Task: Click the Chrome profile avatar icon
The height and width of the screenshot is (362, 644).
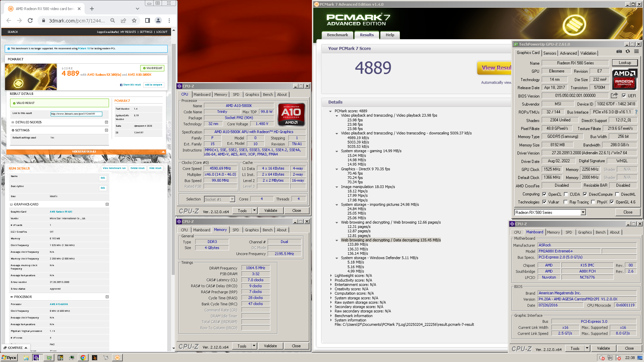Action: point(158,20)
